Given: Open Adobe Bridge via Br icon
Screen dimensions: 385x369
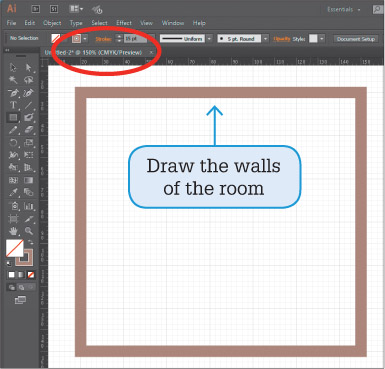Looking at the screenshot, I should click(x=35, y=9).
